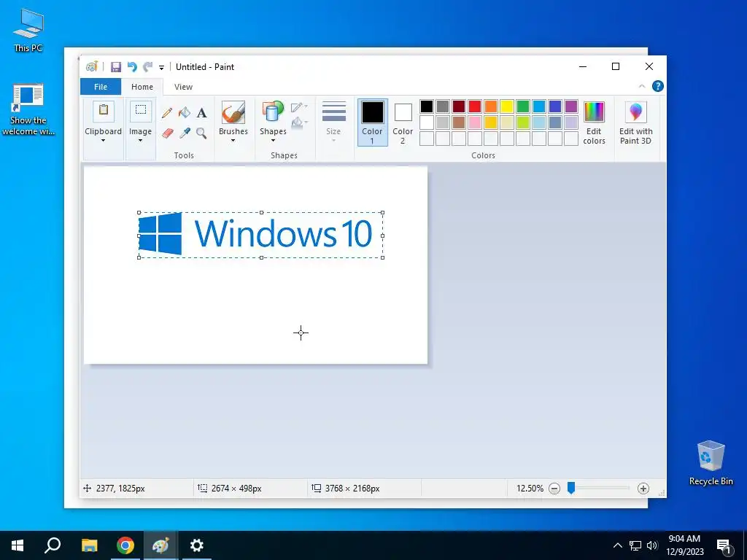This screenshot has width=747, height=560.
Task: Select the Magnifier tool
Action: pos(201,133)
